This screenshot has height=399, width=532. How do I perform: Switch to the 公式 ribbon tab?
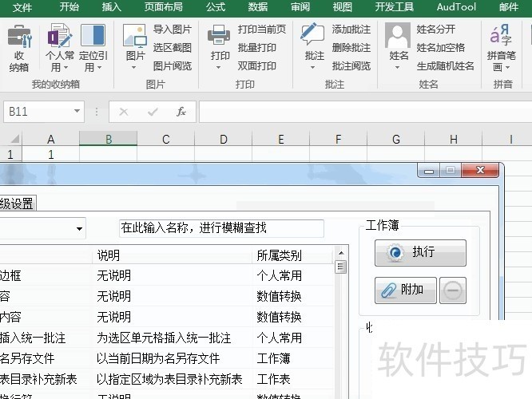click(x=216, y=7)
